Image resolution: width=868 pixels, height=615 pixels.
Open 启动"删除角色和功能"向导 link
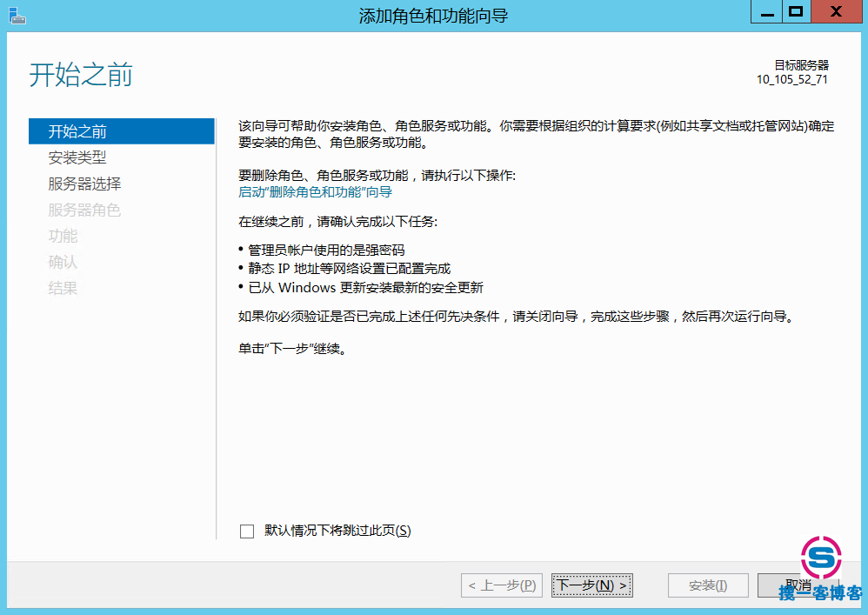(x=315, y=191)
